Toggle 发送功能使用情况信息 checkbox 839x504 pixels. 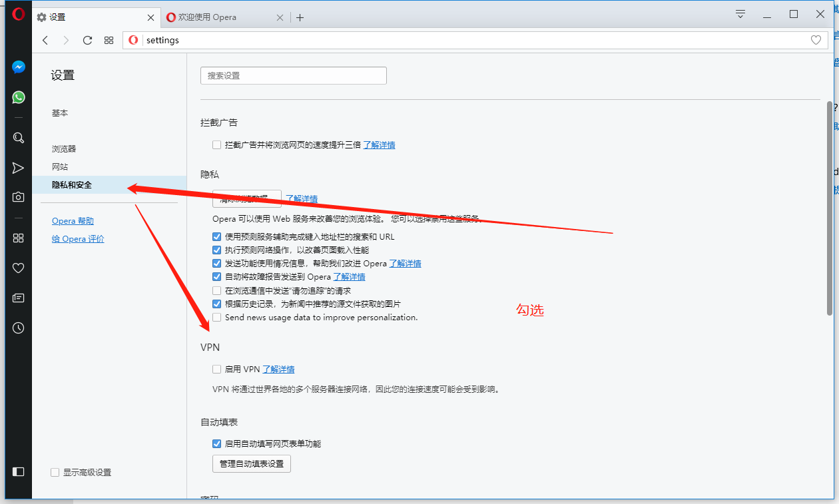coord(216,263)
